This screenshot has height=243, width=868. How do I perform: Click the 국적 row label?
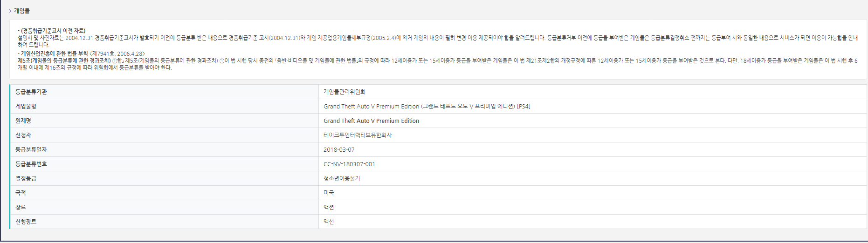point(21,193)
